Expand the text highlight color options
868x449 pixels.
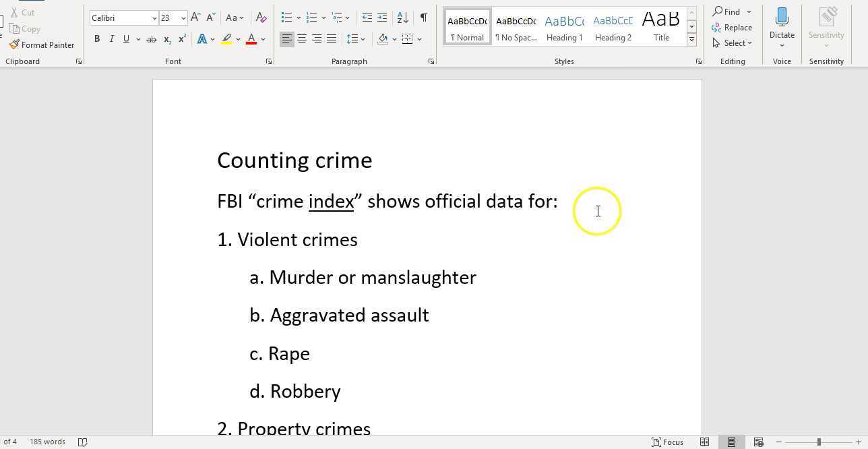coord(237,38)
